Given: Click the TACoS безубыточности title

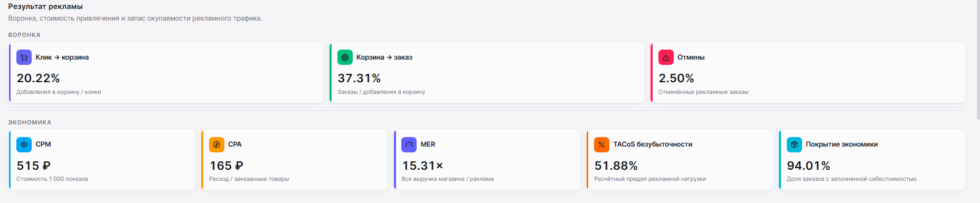Looking at the screenshot, I should coord(653,144).
